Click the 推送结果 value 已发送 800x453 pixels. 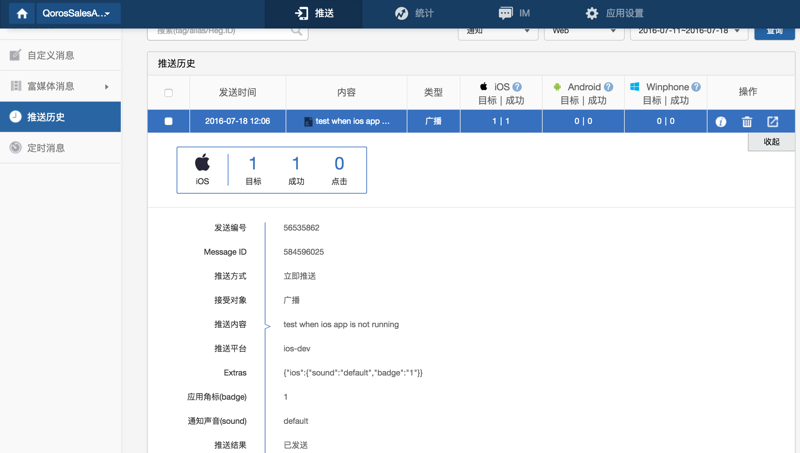pyautogui.click(x=295, y=445)
